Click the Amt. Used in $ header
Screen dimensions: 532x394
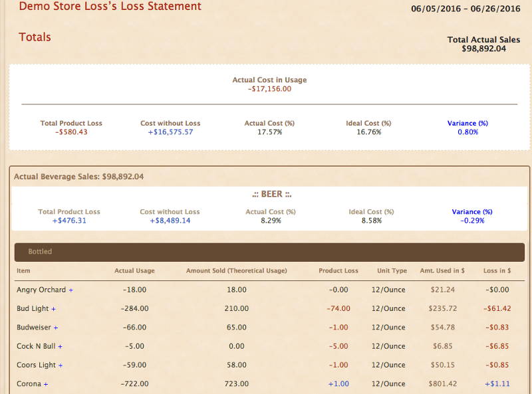tap(442, 270)
